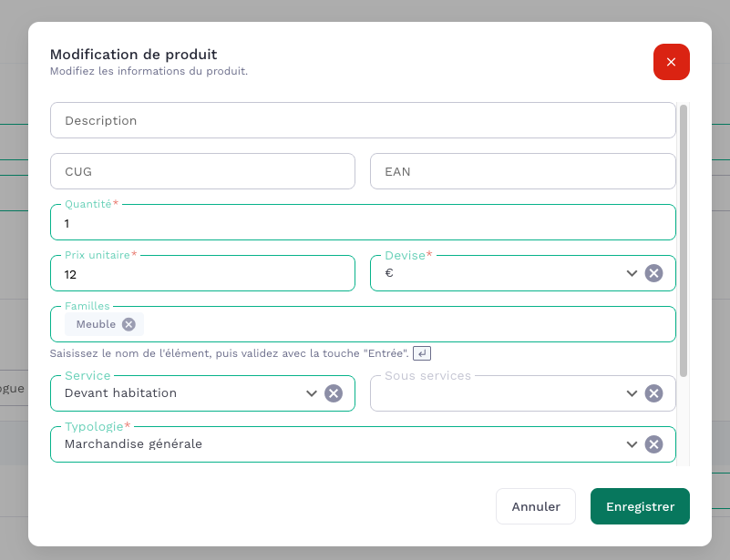This screenshot has height=560, width=730.
Task: Click inside the Familles tag field
Action: tap(401, 324)
